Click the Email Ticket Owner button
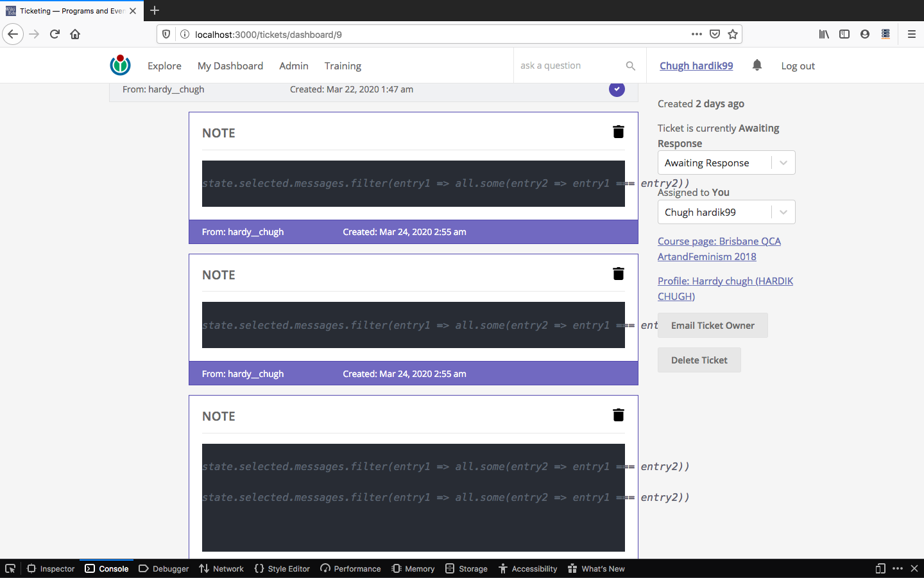Image resolution: width=924 pixels, height=578 pixels. coord(712,325)
